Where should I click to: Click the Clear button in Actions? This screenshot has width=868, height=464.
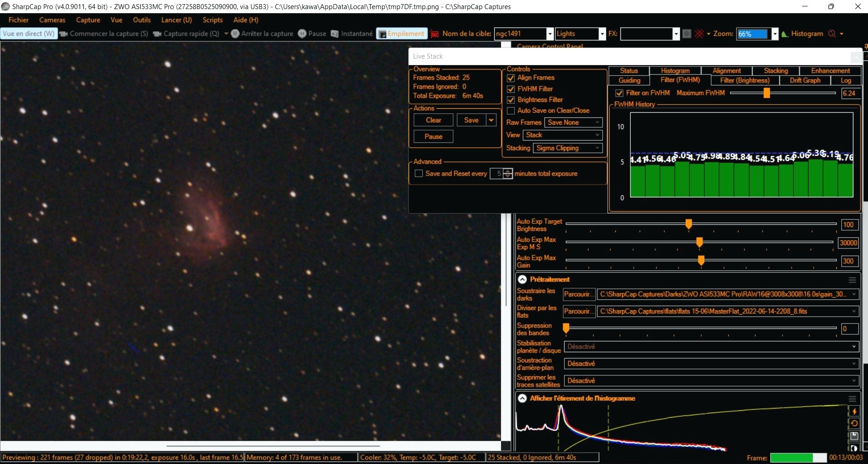point(434,120)
